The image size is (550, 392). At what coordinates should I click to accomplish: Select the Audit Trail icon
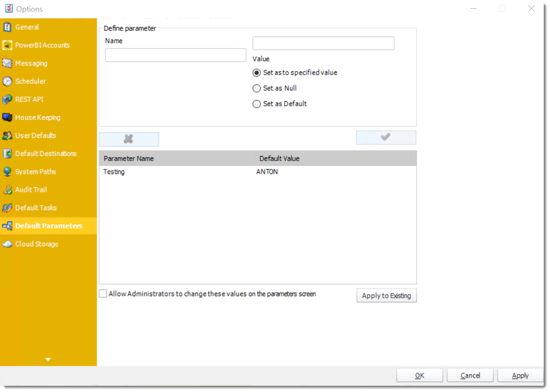coord(7,190)
